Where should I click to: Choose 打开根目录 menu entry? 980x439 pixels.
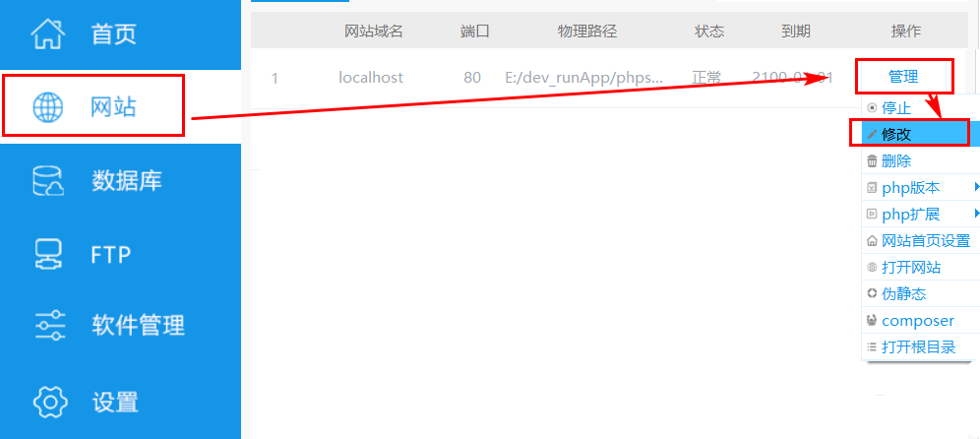pos(920,347)
